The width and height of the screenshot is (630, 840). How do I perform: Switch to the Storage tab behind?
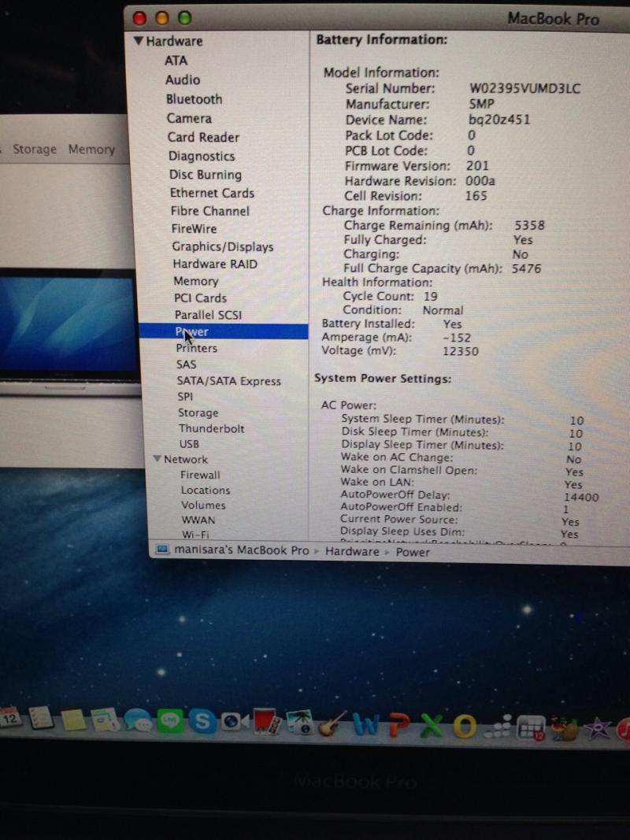35,149
